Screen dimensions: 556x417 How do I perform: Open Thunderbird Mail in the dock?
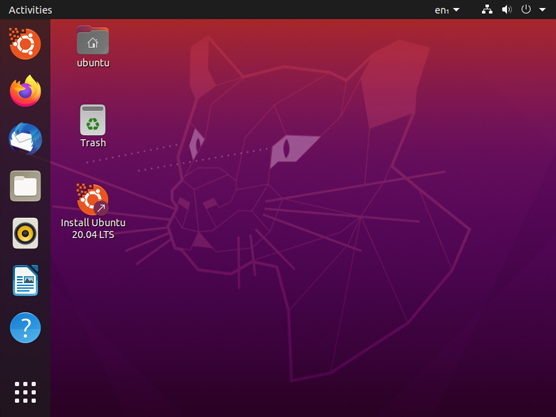[x=25, y=139]
